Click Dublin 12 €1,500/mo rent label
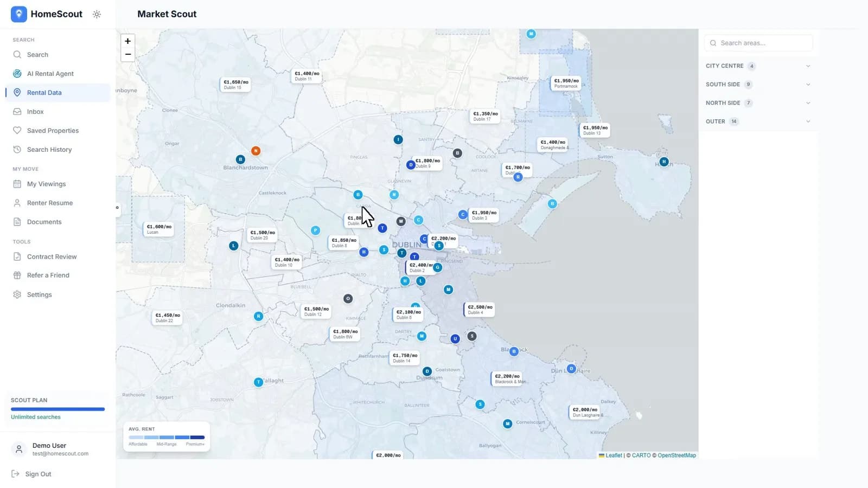This screenshot has height=488, width=868. click(x=316, y=311)
